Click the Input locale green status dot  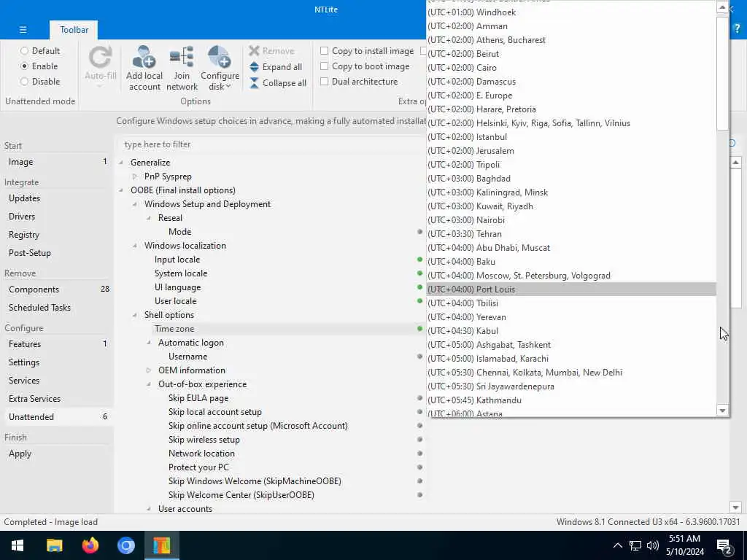pos(419,260)
